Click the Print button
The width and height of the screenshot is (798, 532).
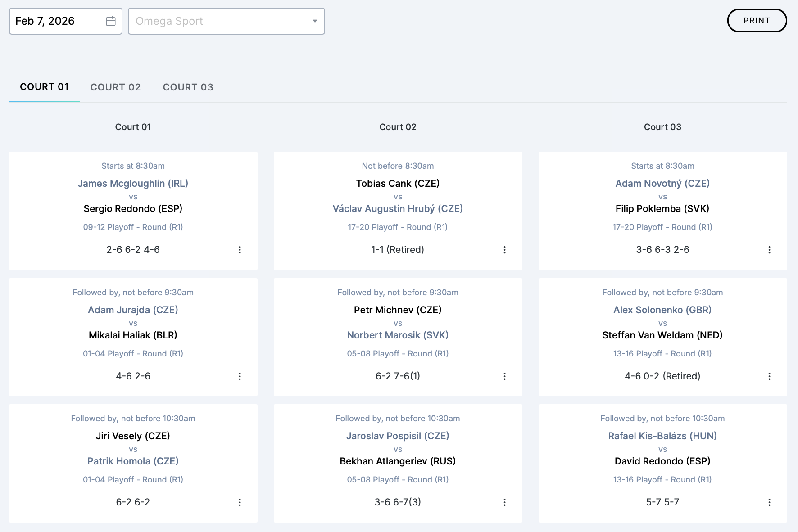point(757,21)
